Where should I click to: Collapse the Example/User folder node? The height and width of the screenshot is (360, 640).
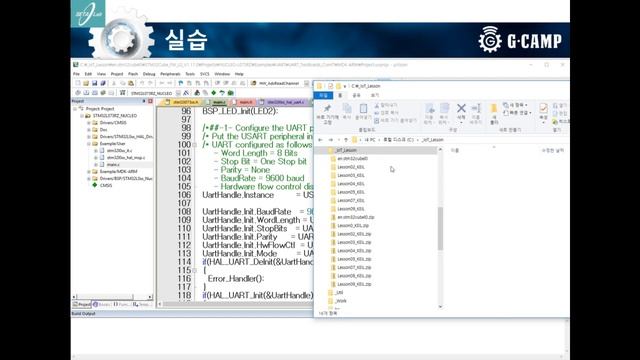(89, 144)
